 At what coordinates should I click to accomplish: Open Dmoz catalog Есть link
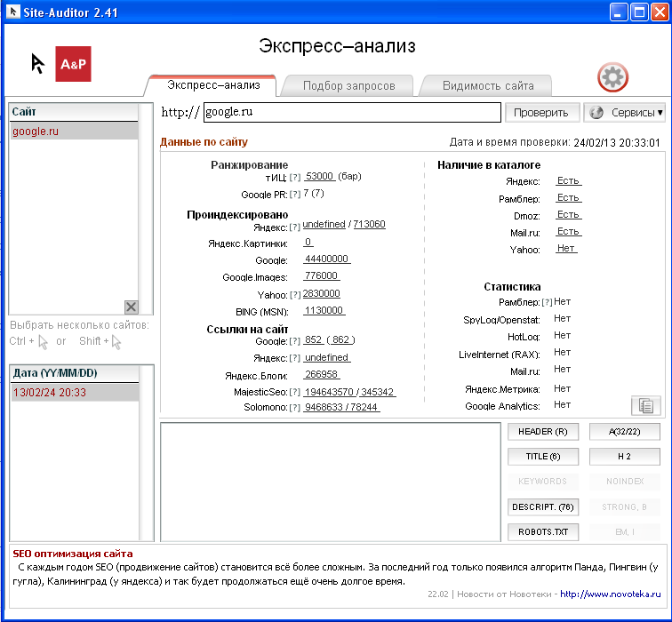(x=568, y=214)
